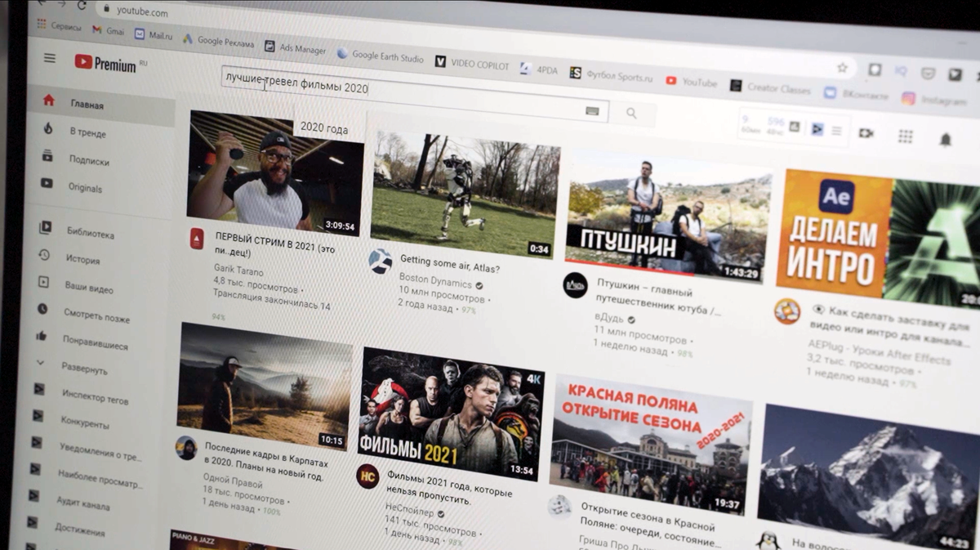Click the Ваши видео icon
Image resolution: width=980 pixels, height=550 pixels.
coord(43,282)
